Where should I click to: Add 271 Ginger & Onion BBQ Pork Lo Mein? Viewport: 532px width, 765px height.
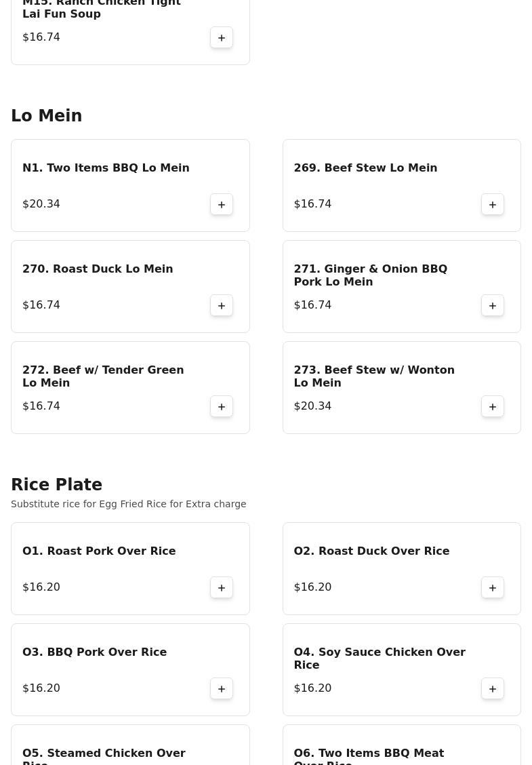(x=493, y=306)
